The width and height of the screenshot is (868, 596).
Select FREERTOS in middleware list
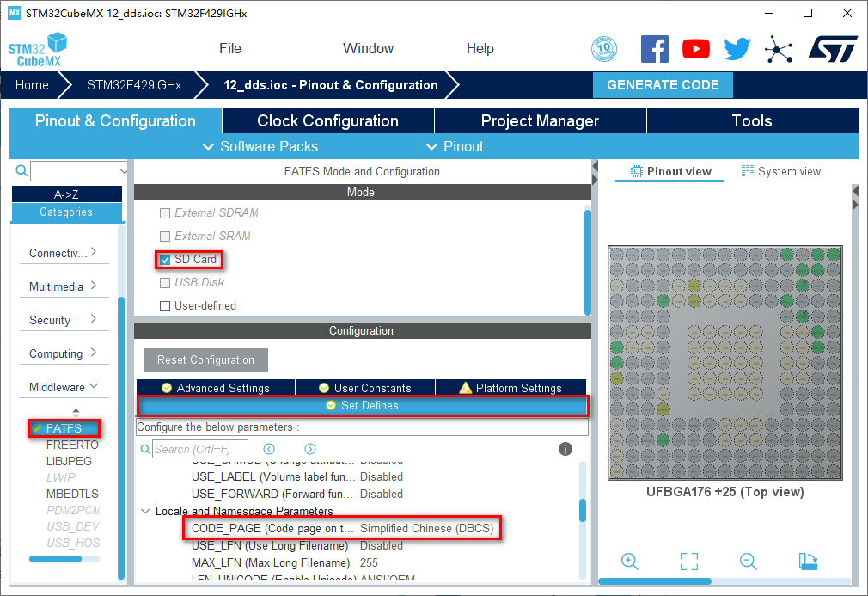click(x=72, y=445)
